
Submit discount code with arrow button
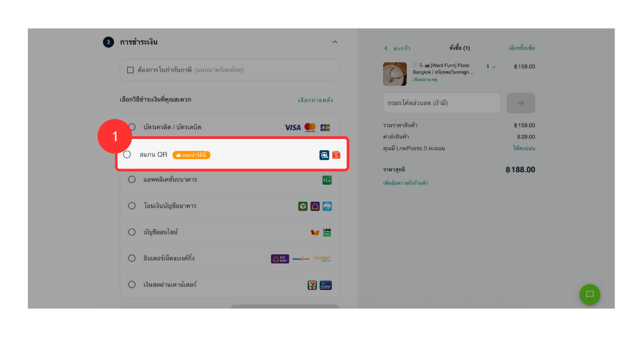[521, 103]
